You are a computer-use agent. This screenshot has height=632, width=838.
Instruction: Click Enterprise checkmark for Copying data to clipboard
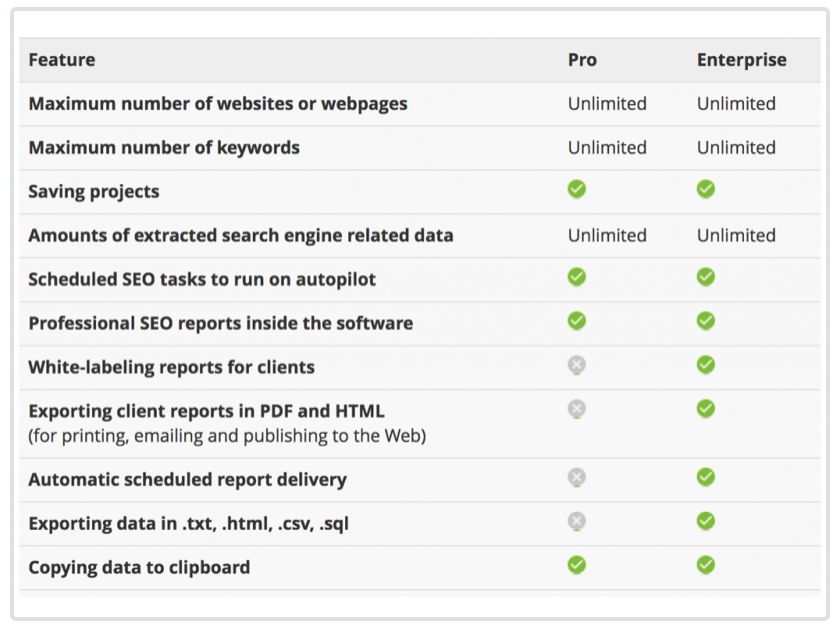[x=706, y=565]
